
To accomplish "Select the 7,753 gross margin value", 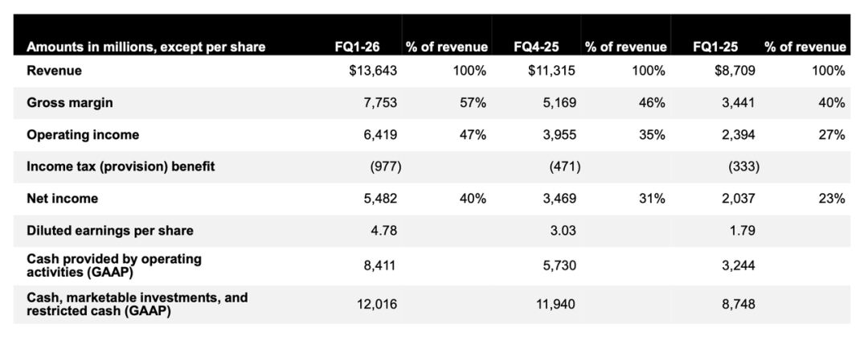I will (x=381, y=103).
